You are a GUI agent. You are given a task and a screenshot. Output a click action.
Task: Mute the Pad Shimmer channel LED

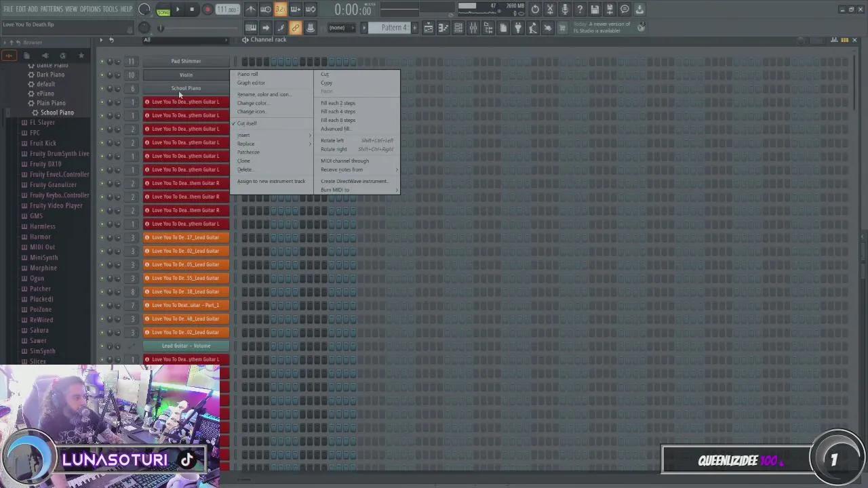pos(102,62)
